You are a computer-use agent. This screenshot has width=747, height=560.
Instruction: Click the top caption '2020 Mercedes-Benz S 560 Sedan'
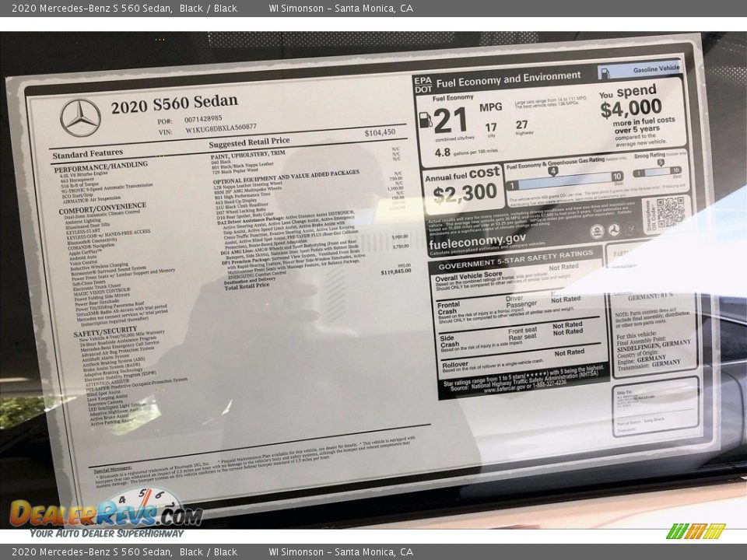click(92, 8)
